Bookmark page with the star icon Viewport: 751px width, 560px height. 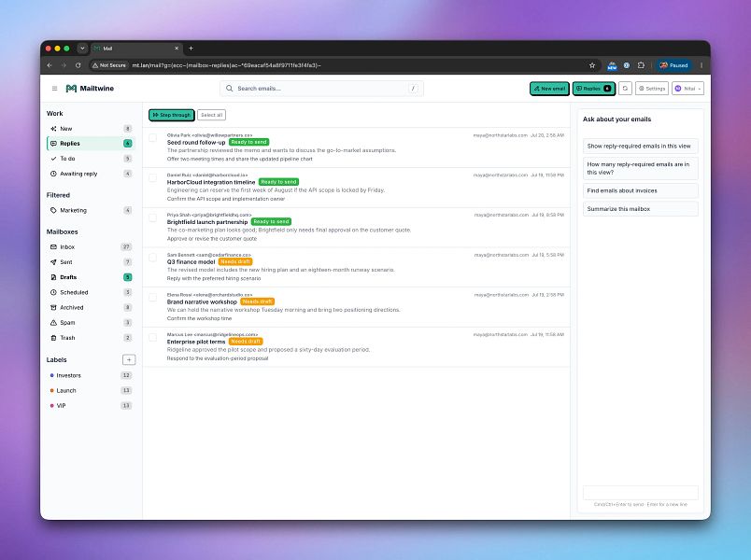(592, 65)
